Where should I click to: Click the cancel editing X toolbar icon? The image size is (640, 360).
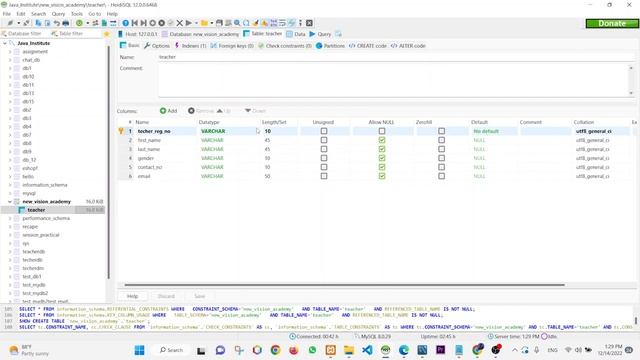pyautogui.click(x=179, y=23)
